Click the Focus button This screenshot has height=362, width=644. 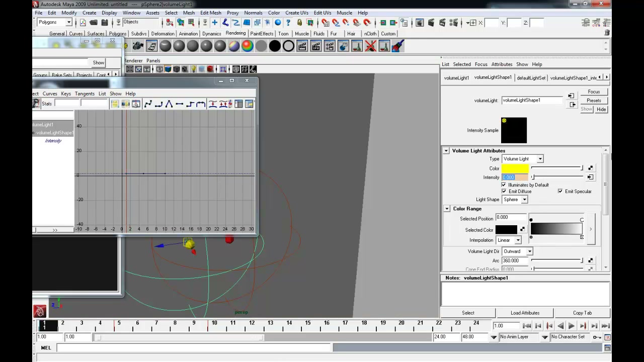point(594,92)
